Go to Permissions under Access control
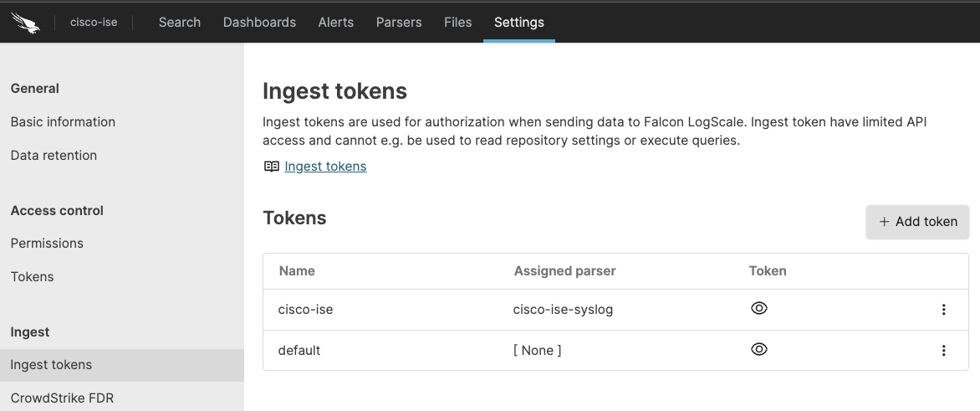980x411 pixels. (47, 243)
